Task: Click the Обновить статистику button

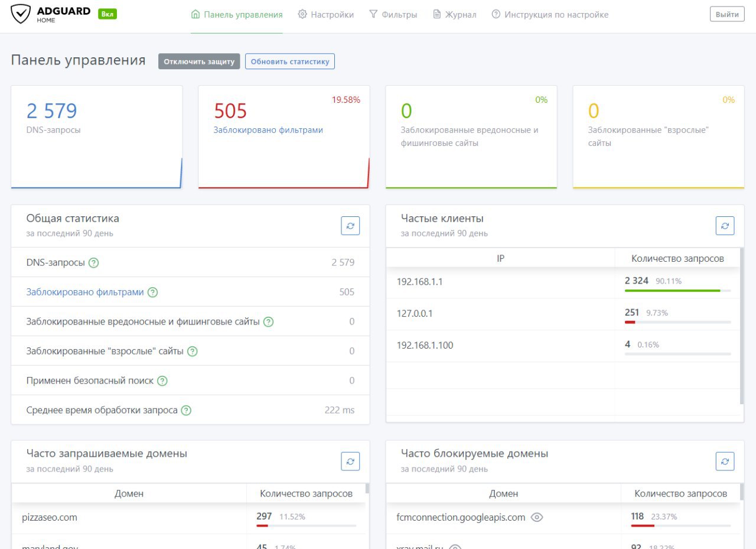Action: (x=290, y=61)
